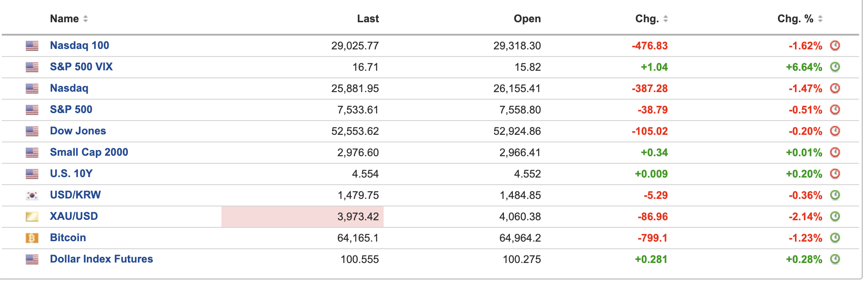
Task: Sort table by the Name column arrows
Action: [86, 19]
